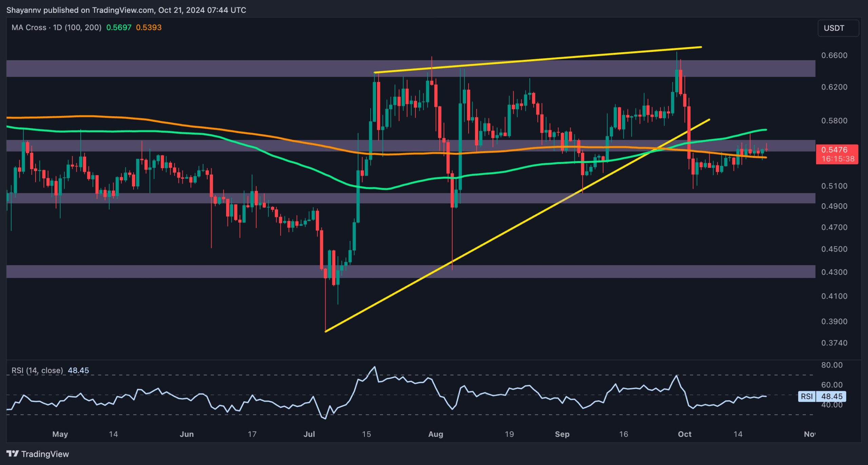Click the Oct date marker on the time axis

click(684, 434)
